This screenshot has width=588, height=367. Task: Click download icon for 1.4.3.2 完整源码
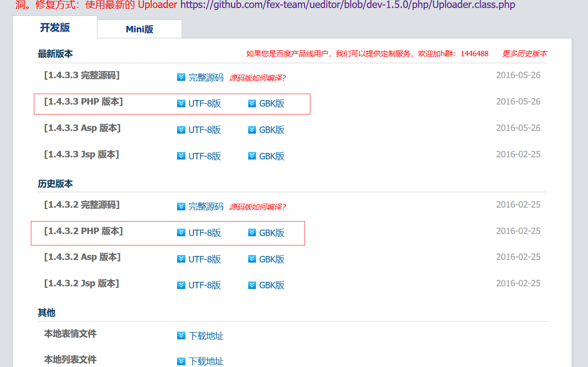181,206
